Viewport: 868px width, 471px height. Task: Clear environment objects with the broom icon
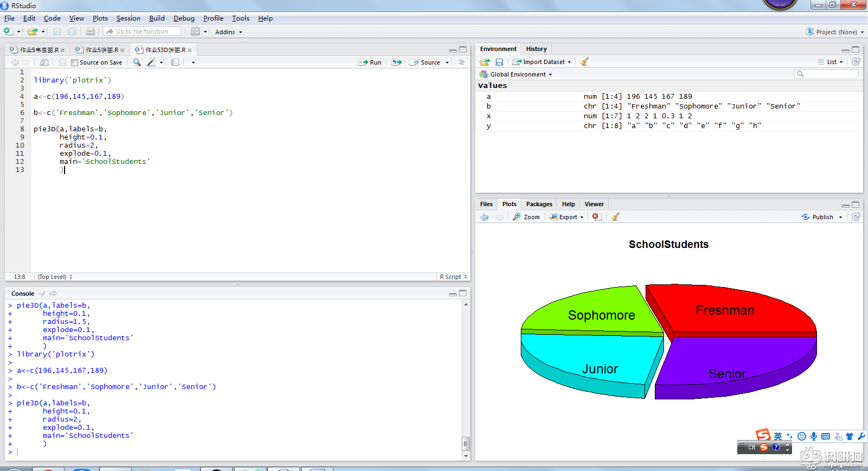[x=584, y=62]
